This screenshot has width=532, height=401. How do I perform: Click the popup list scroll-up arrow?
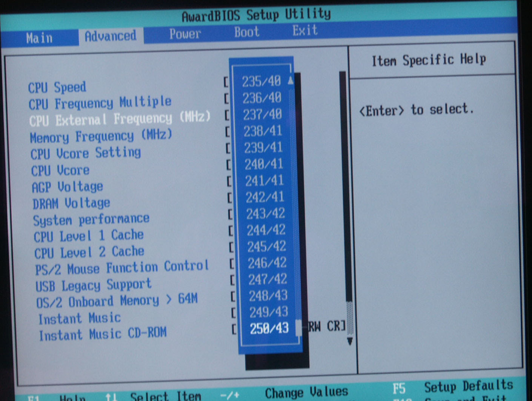[291, 80]
